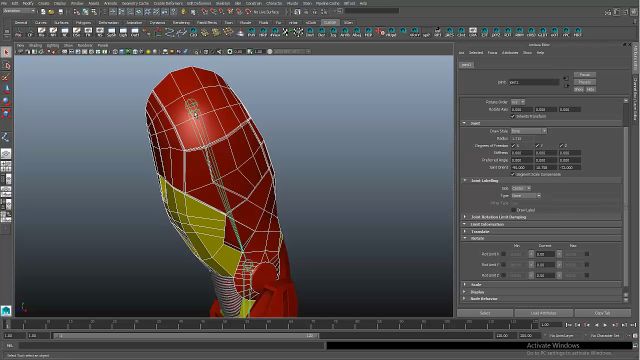Enable Rot Limit X minimum checkbox
This screenshot has height=360, width=640.
[503, 254]
